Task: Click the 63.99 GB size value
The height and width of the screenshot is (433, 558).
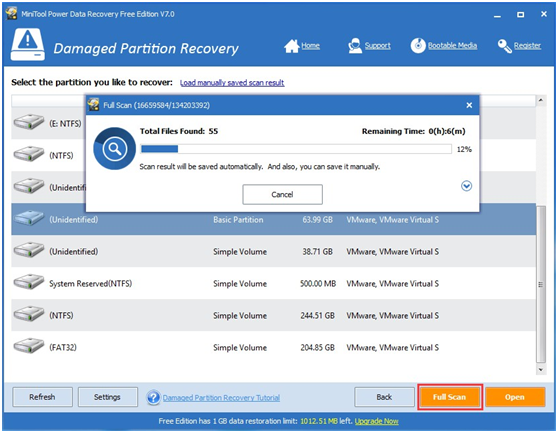Action: tap(317, 220)
